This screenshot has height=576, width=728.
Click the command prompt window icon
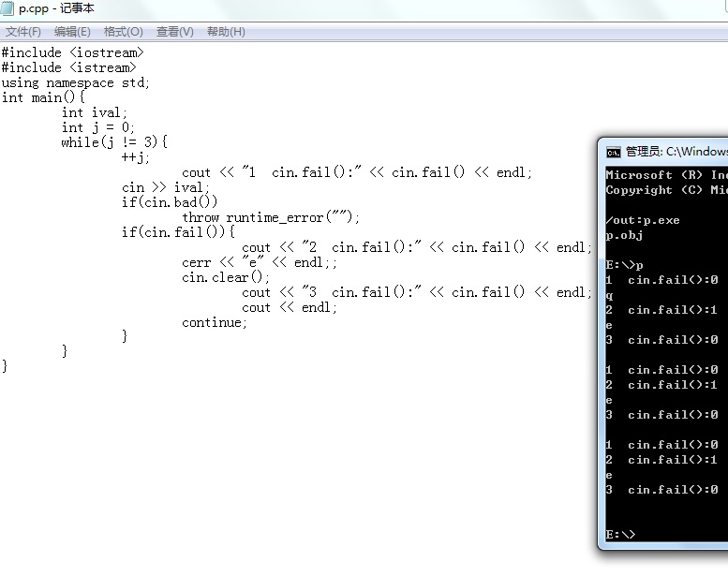point(613,152)
